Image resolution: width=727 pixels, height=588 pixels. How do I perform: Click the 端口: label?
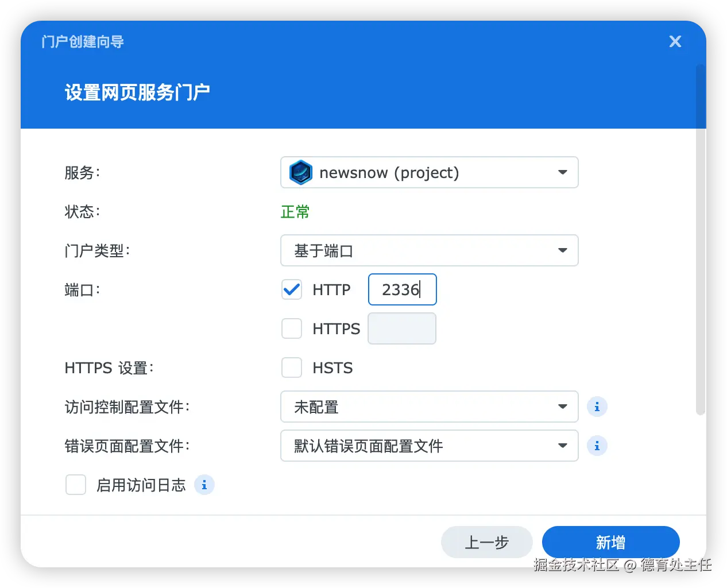82,290
